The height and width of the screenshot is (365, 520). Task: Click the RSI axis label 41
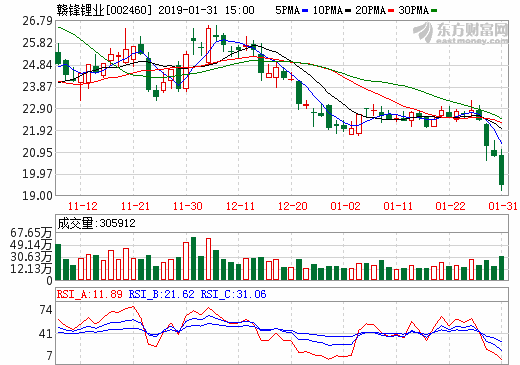[x=46, y=334]
